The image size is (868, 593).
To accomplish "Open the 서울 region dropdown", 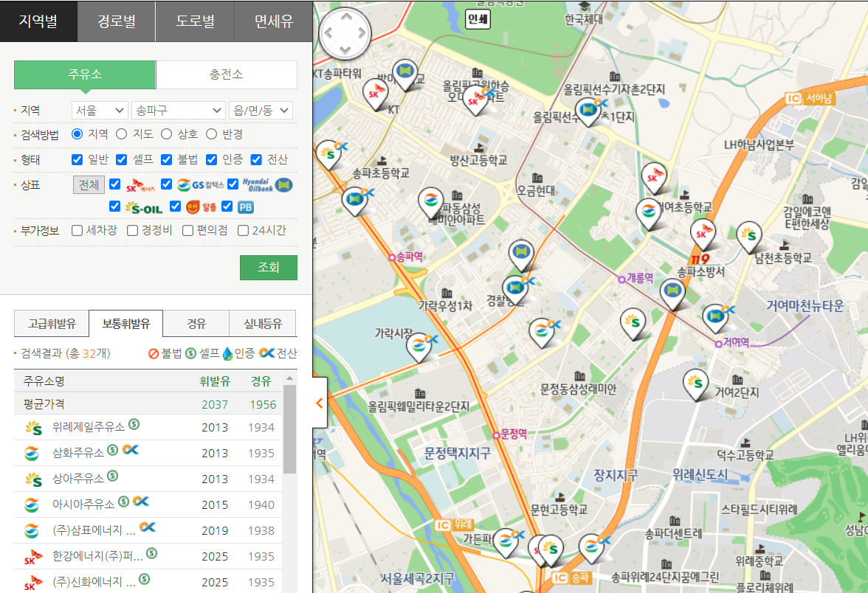I will click(98, 108).
